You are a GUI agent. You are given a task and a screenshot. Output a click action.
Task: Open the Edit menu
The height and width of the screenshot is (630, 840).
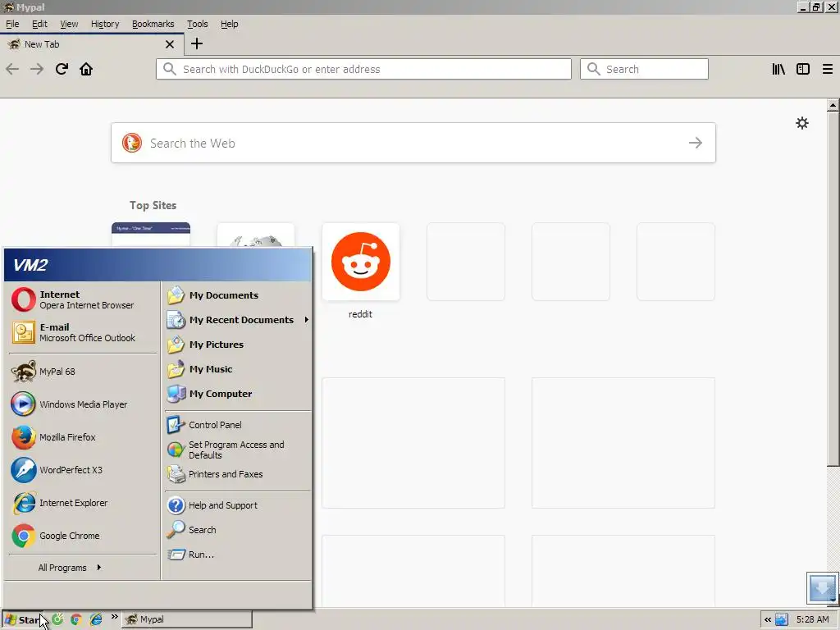(39, 24)
